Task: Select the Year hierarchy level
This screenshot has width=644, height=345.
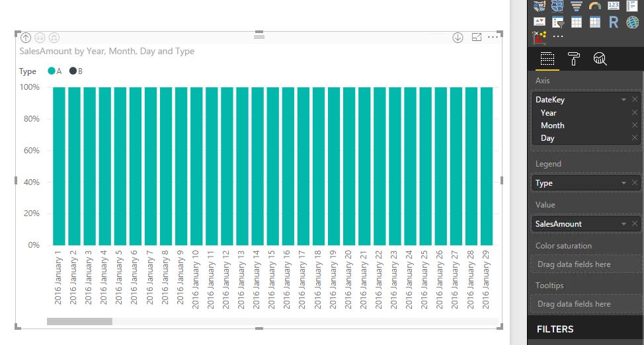Action: (x=548, y=112)
